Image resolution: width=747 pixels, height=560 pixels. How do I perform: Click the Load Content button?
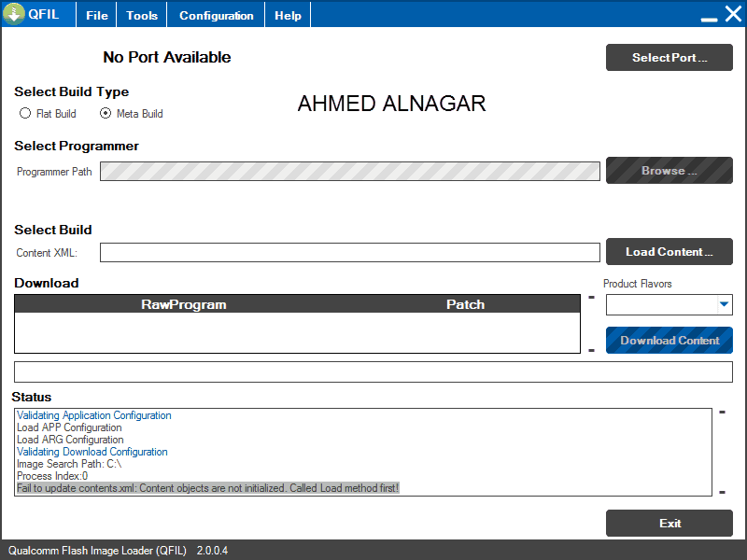coord(669,251)
